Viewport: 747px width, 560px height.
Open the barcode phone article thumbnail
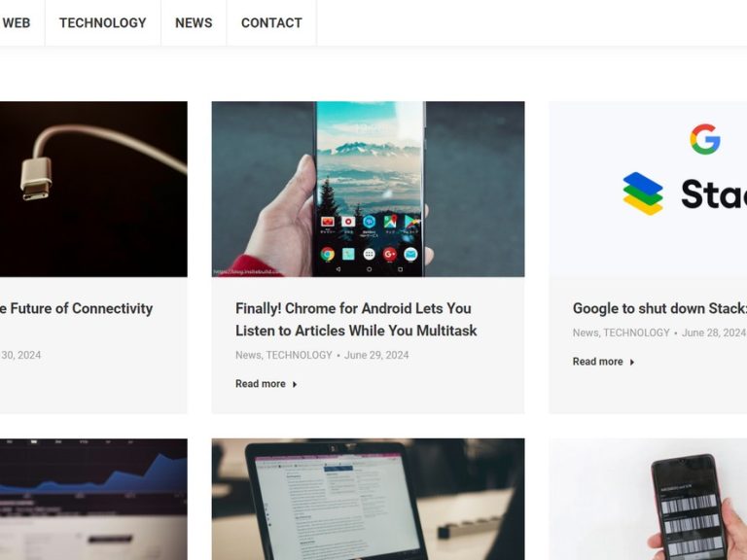tap(648, 499)
